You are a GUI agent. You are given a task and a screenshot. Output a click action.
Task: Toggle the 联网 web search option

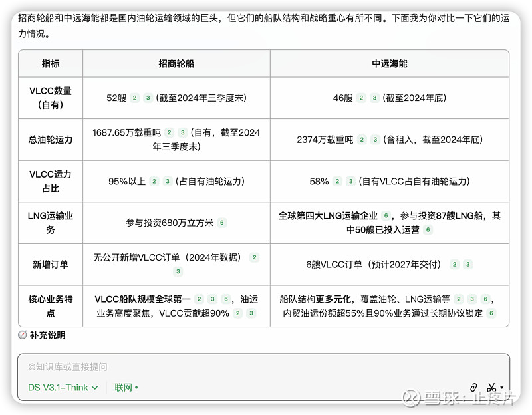click(x=126, y=387)
